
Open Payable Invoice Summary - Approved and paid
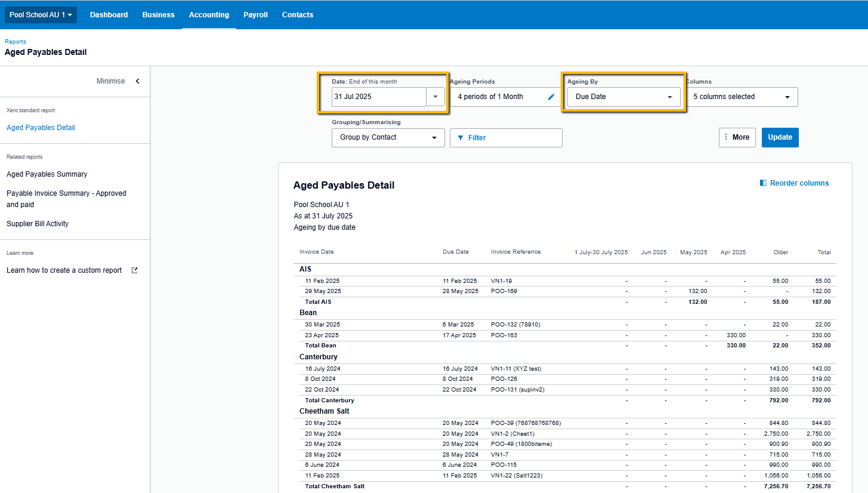tap(66, 199)
